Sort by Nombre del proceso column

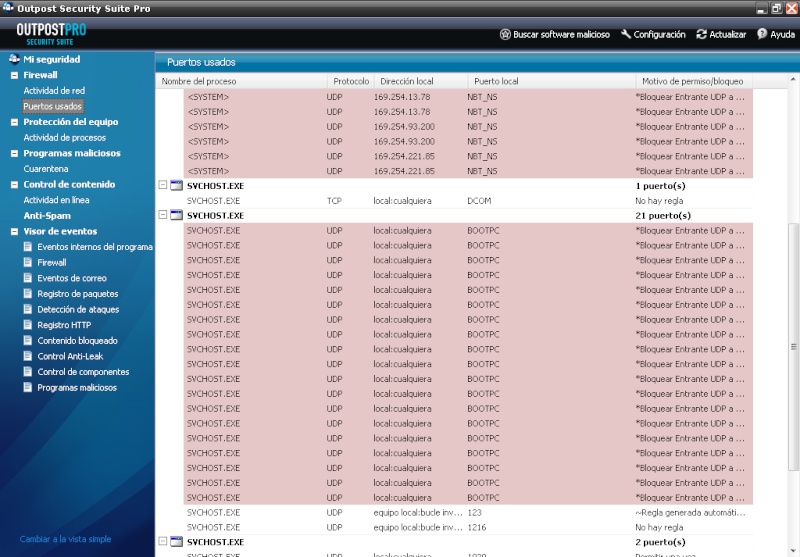241,81
